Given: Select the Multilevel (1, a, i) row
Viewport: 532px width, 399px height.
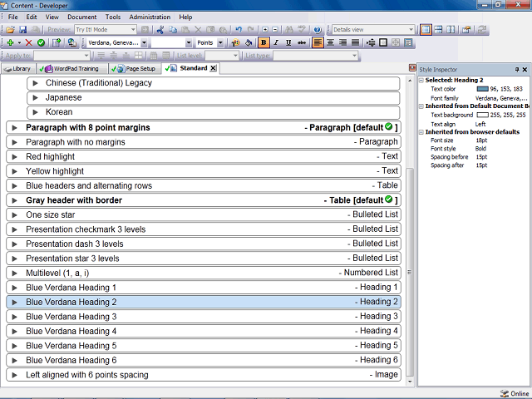Looking at the screenshot, I should click(204, 273).
